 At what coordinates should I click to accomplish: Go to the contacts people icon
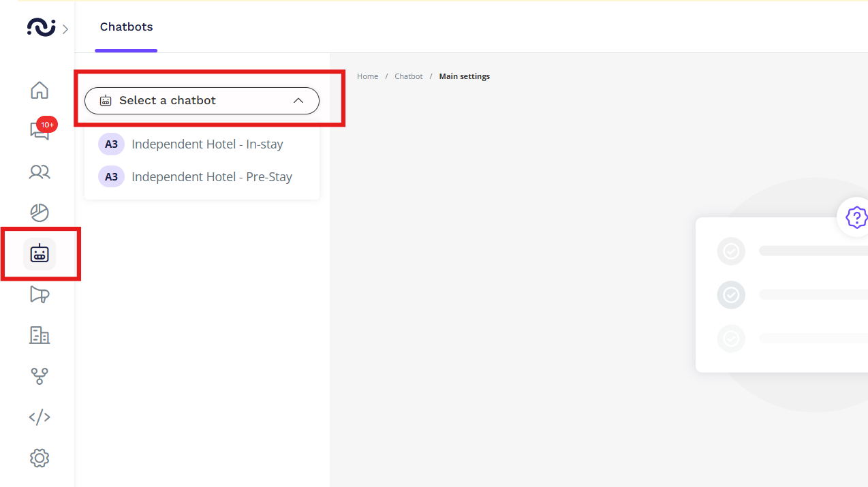40,172
